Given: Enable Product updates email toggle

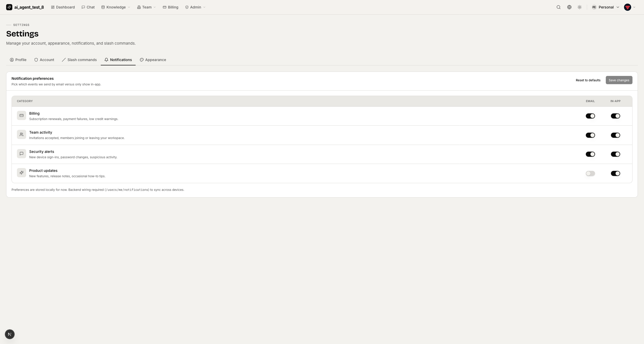Looking at the screenshot, I should coord(590,173).
